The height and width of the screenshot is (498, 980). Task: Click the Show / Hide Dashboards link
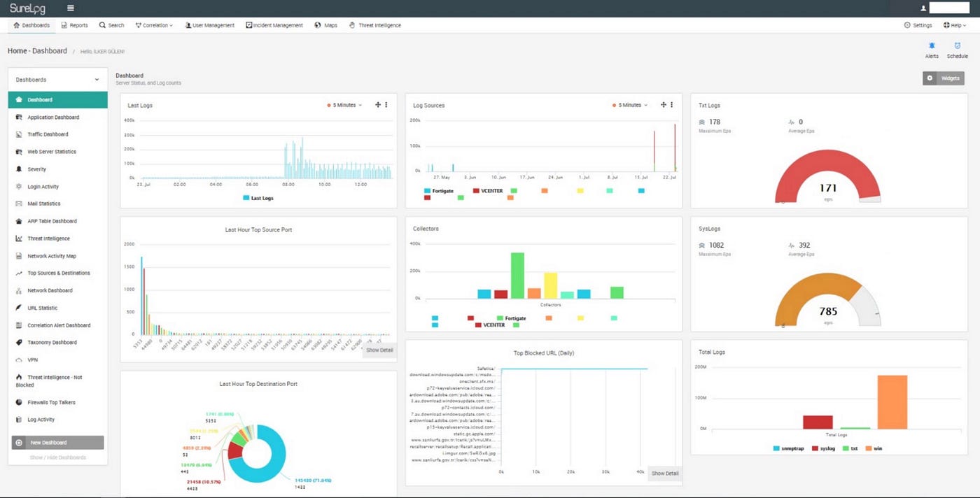pyautogui.click(x=57, y=457)
